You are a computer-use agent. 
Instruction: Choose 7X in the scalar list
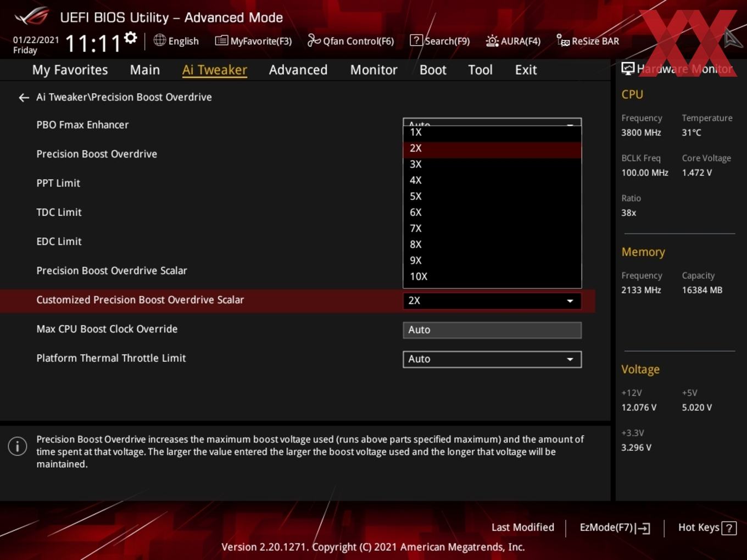point(492,228)
